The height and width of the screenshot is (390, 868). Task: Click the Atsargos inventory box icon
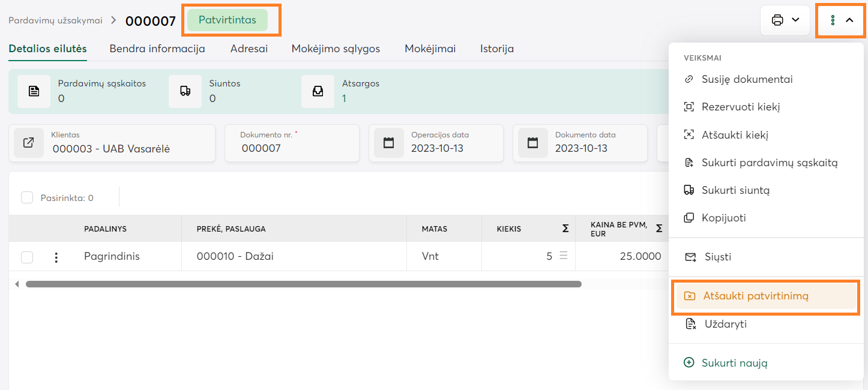[x=318, y=91]
